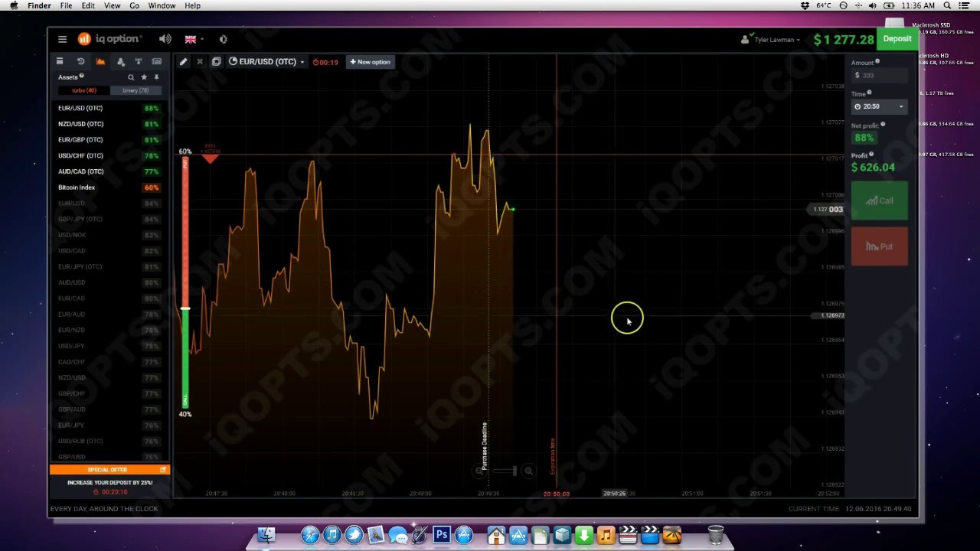Click the Special Offer banner
Viewport: 980px width, 551px height.
110,470
